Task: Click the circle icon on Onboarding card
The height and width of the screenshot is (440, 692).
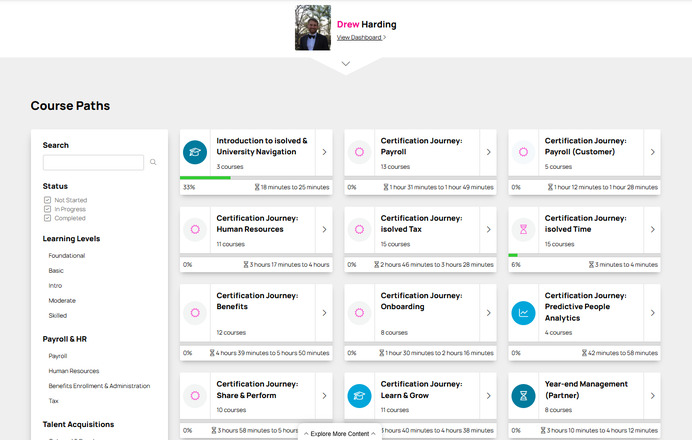Action: point(359,313)
